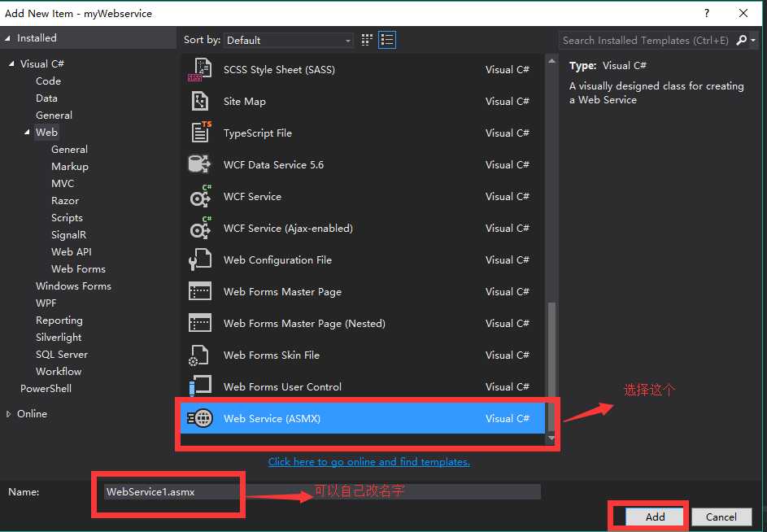Select the Web Forms User Control name
Image resolution: width=767 pixels, height=532 pixels.
click(283, 386)
